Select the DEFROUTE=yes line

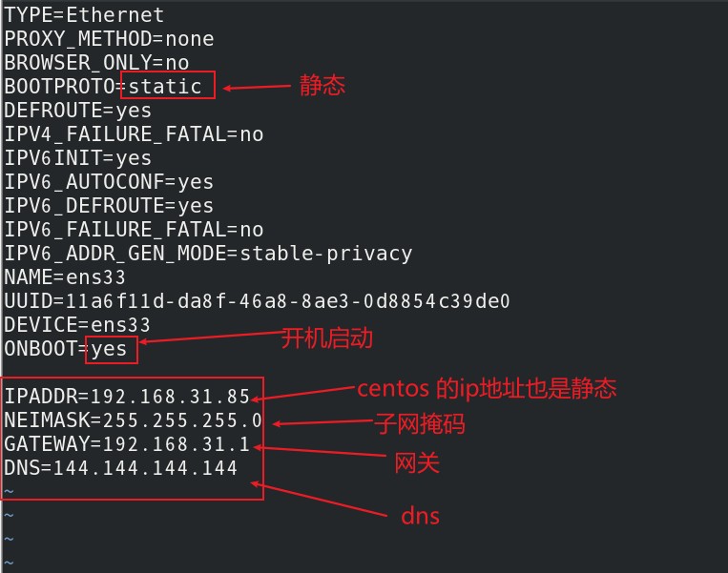(78, 111)
